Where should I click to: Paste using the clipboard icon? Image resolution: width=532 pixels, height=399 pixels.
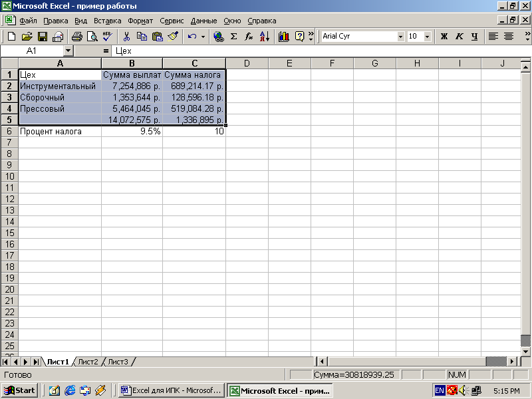pyautogui.click(x=157, y=37)
